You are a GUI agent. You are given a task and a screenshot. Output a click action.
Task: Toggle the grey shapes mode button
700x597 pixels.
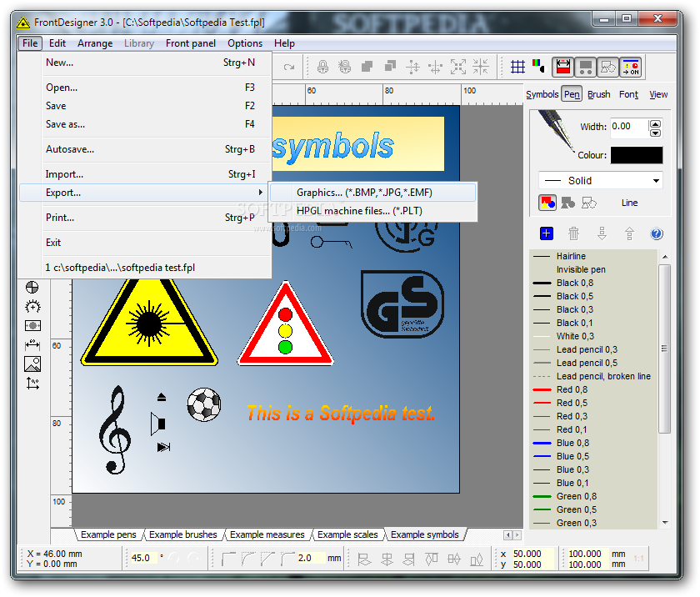(567, 203)
